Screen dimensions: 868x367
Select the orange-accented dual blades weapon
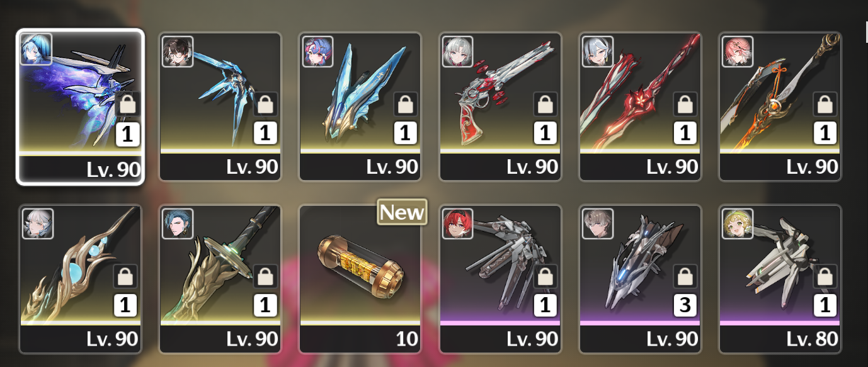pos(780,107)
